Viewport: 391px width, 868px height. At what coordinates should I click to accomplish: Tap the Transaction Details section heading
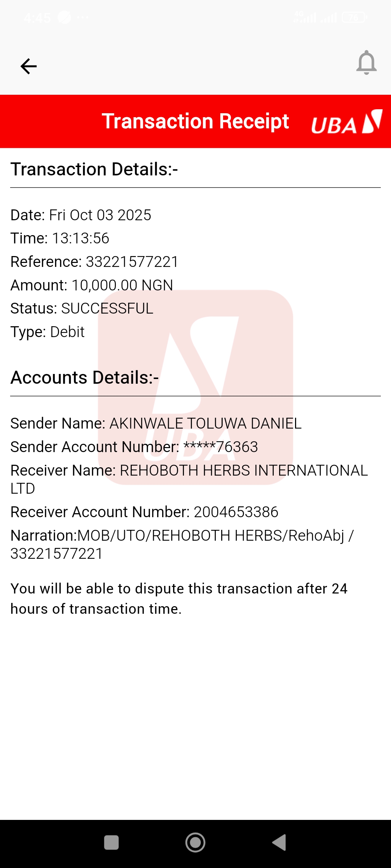(x=94, y=169)
